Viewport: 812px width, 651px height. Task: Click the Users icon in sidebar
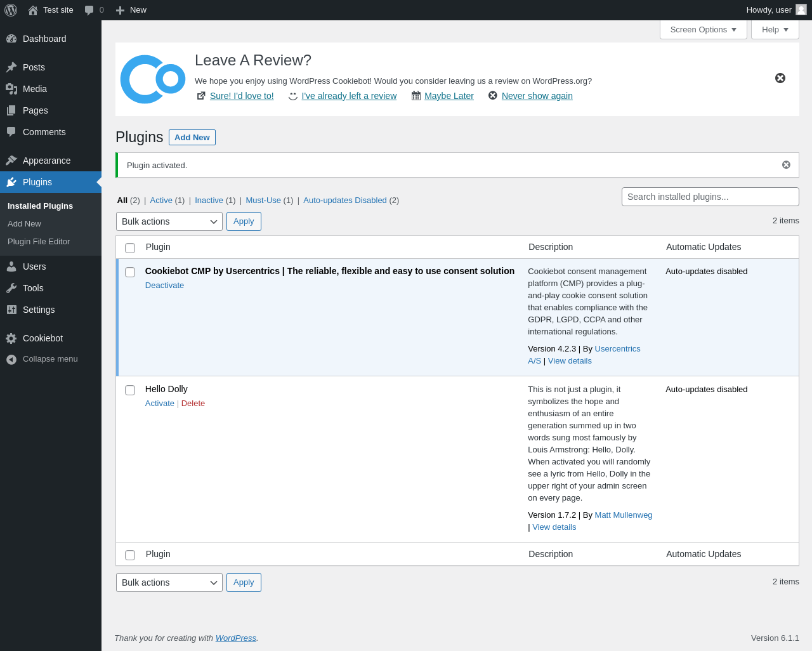pos(11,266)
